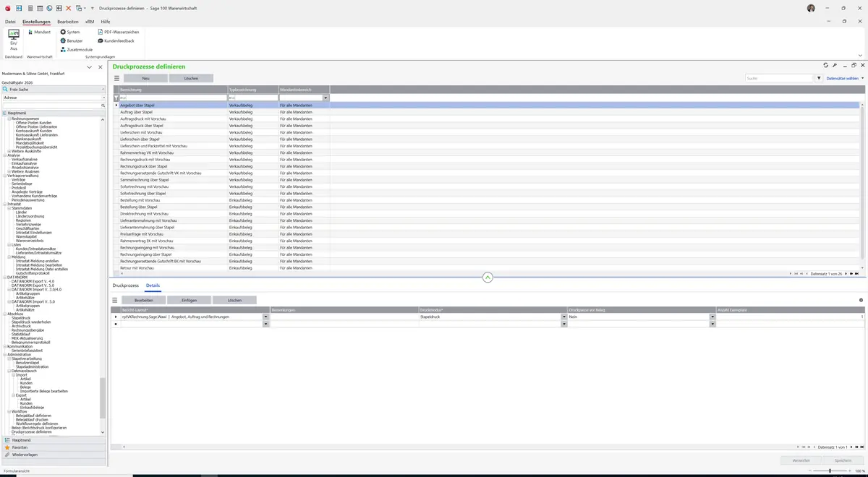The height and width of the screenshot is (477, 868).
Task: Open the calendar icon in quick access toolbar
Action: click(x=39, y=7)
